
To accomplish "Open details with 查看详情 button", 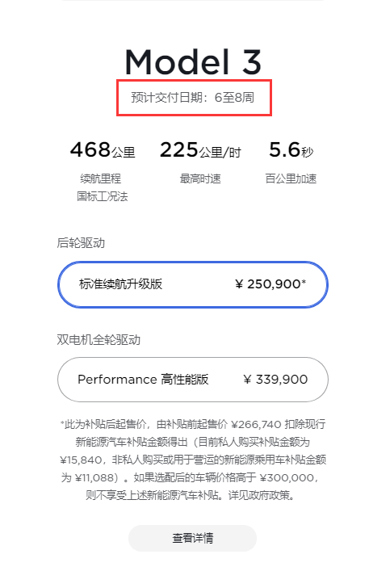I will point(192,538).
